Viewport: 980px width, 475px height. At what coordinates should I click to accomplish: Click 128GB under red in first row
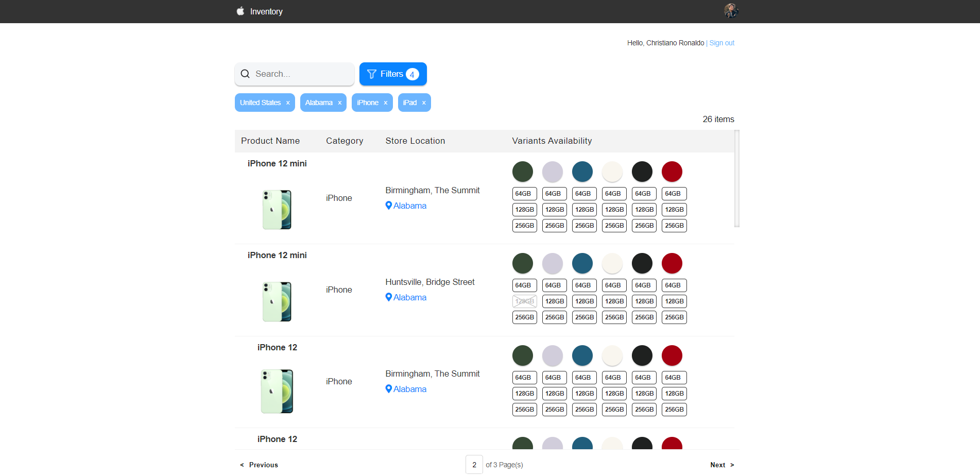[674, 210]
